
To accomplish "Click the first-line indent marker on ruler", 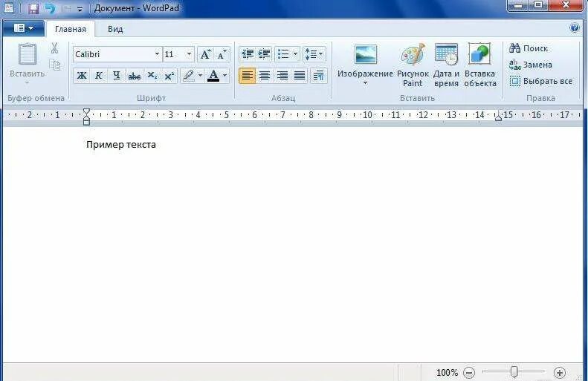I will click(x=86, y=111).
